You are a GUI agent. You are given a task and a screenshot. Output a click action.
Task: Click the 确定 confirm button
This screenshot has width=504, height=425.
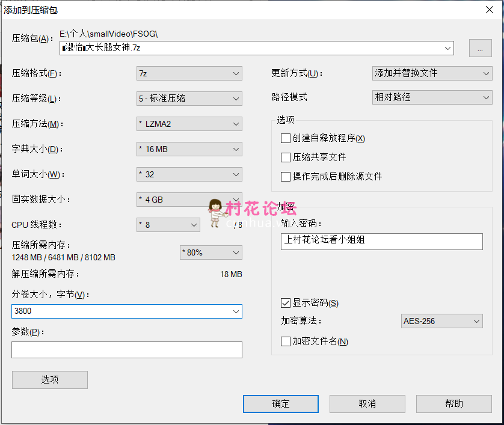[281, 404]
